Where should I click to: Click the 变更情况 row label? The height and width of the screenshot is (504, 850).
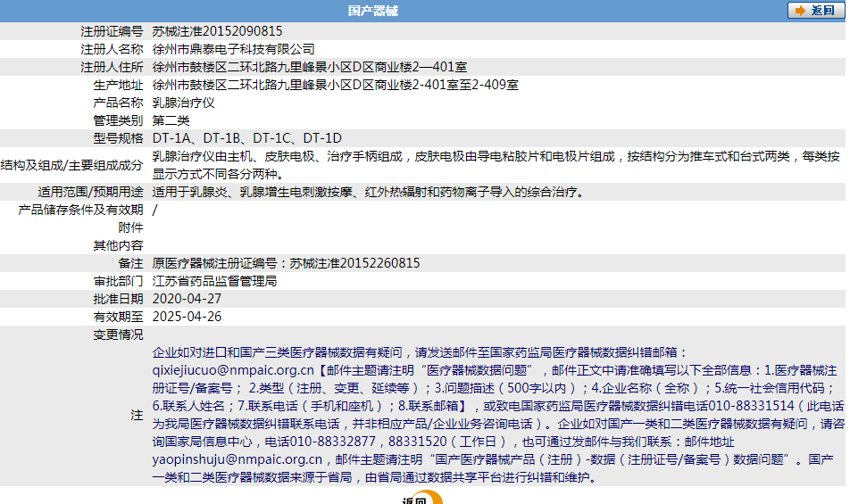pyautogui.click(x=118, y=335)
